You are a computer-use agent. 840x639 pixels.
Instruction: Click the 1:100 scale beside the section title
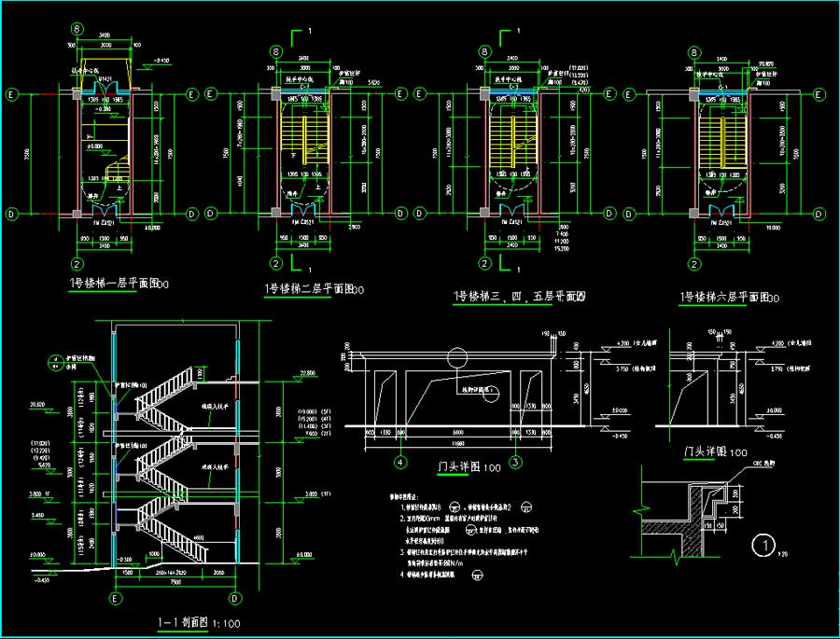pyautogui.click(x=227, y=623)
